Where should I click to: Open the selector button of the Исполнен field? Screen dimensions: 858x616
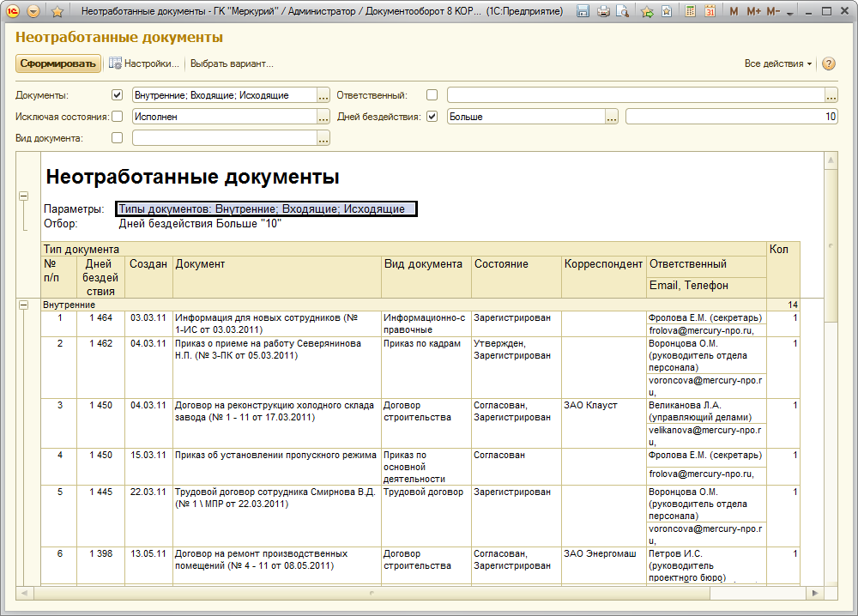[323, 117]
